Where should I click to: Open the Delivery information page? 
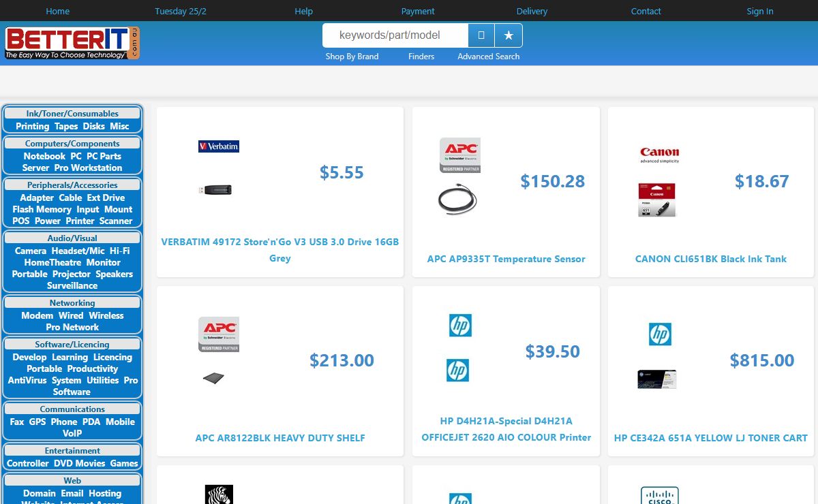532,11
